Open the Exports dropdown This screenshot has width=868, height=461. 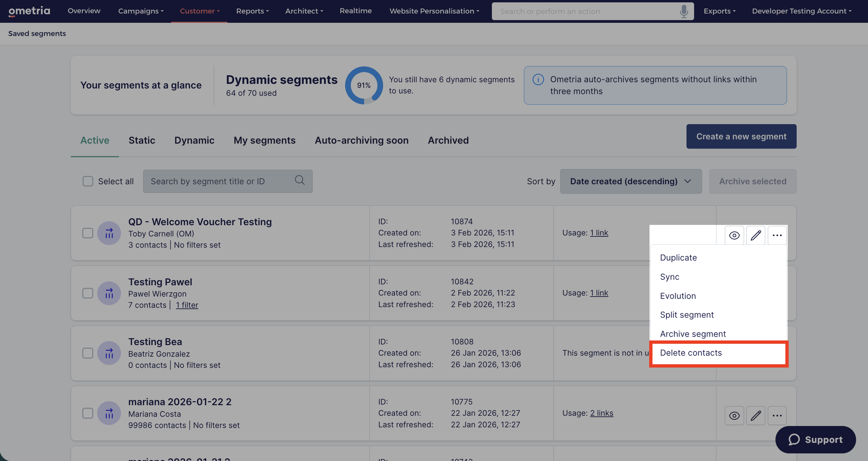point(719,11)
